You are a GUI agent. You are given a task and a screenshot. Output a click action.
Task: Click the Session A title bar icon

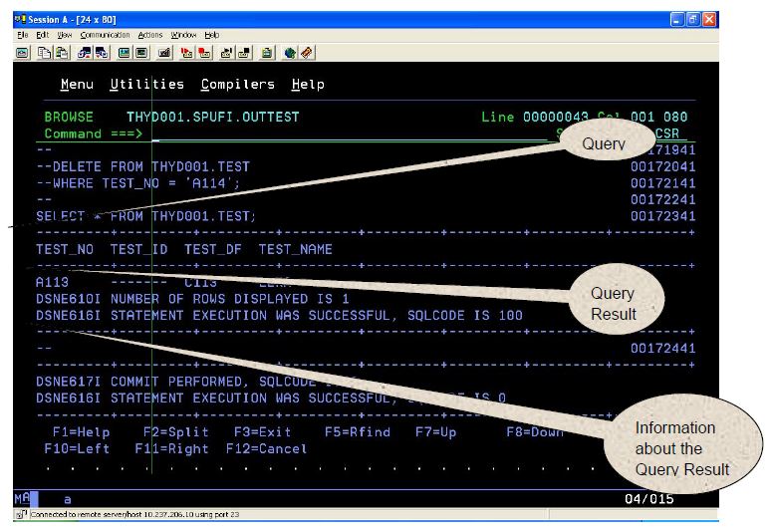tap(20, 20)
